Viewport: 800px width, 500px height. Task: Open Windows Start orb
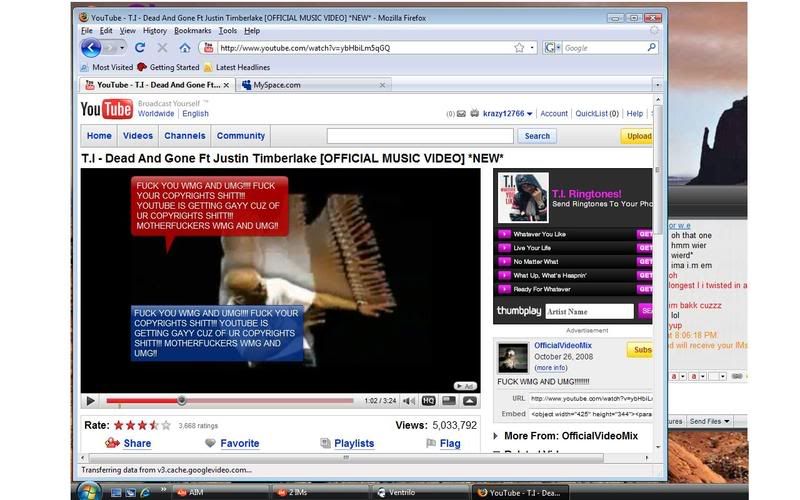[x=90, y=491]
